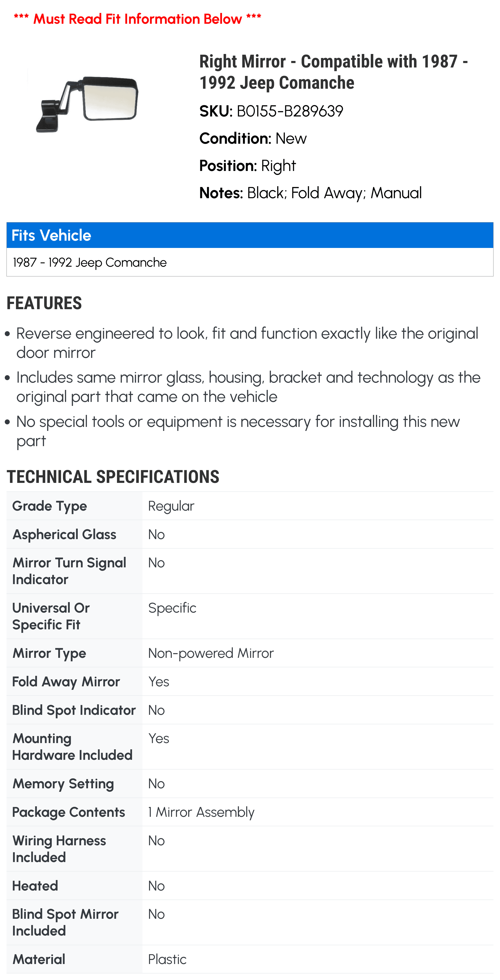Click the TECHNICAL SPECIFICATIONS heading
Screen dimensions: 500x980
tap(113, 477)
